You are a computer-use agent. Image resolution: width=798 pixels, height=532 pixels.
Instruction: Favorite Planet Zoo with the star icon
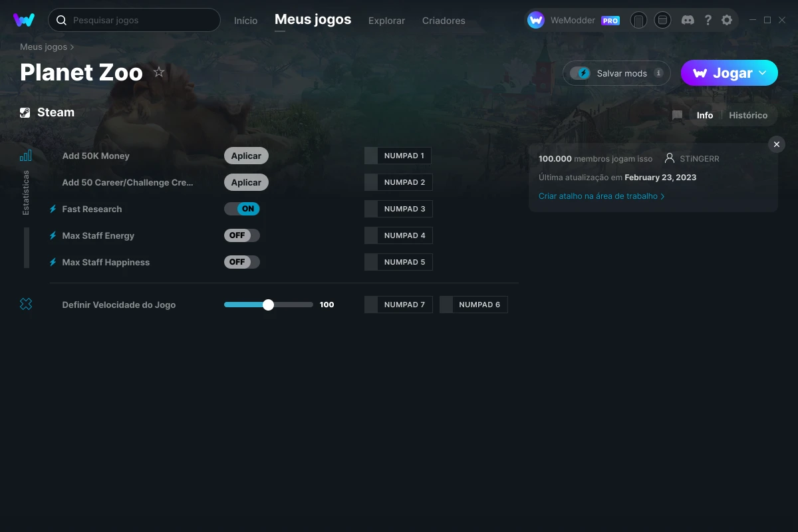pyautogui.click(x=159, y=72)
